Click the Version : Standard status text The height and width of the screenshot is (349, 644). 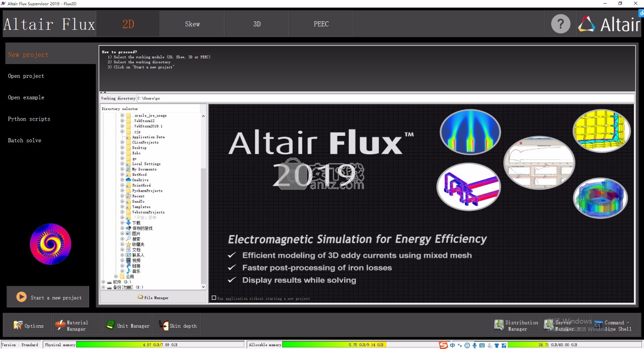click(x=20, y=345)
